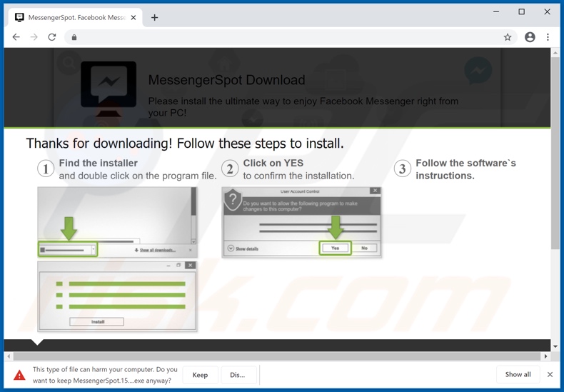The height and width of the screenshot is (392, 564).
Task: Show all downloads in the bar
Action: click(x=518, y=374)
